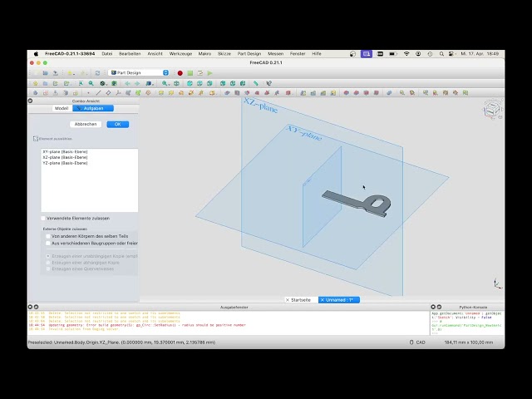Open macOS Spotlight search icon
The height and width of the screenshot is (399, 532).
(441, 53)
